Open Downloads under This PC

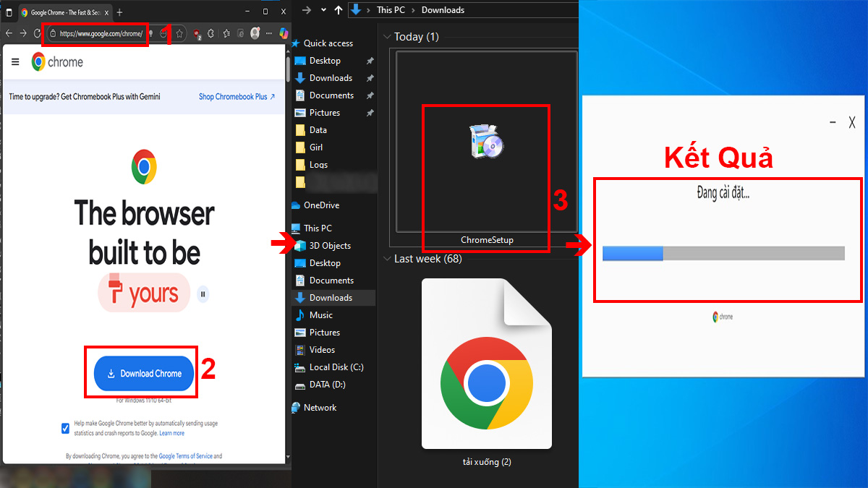point(333,298)
